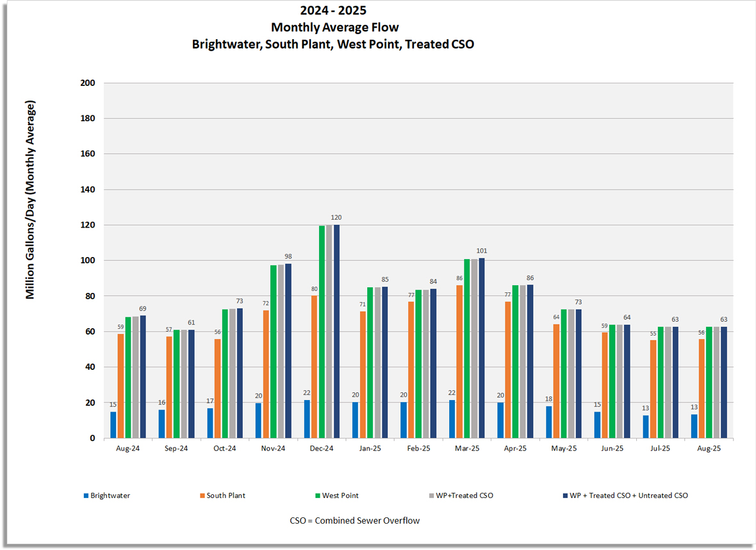
Task: Select the Million Gallons/Day vertical axis title
Action: point(30,200)
